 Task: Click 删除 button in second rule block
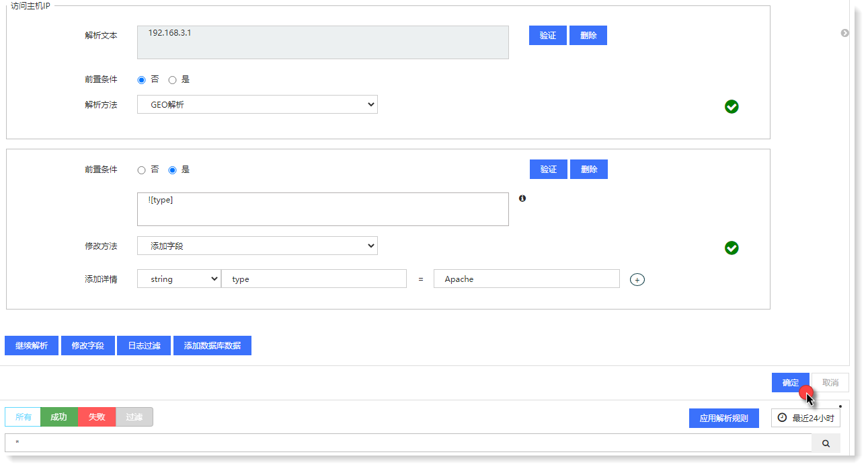(589, 170)
